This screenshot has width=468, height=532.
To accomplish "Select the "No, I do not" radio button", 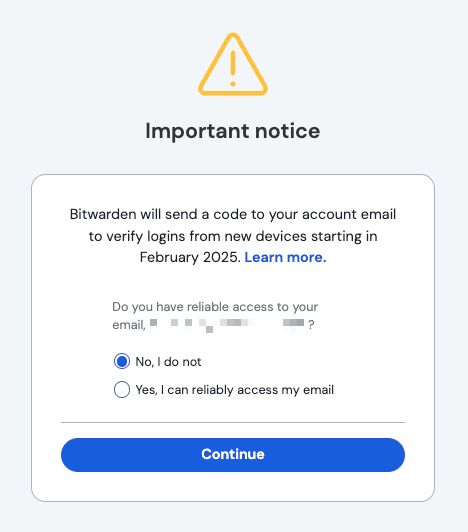I will pyautogui.click(x=122, y=361).
